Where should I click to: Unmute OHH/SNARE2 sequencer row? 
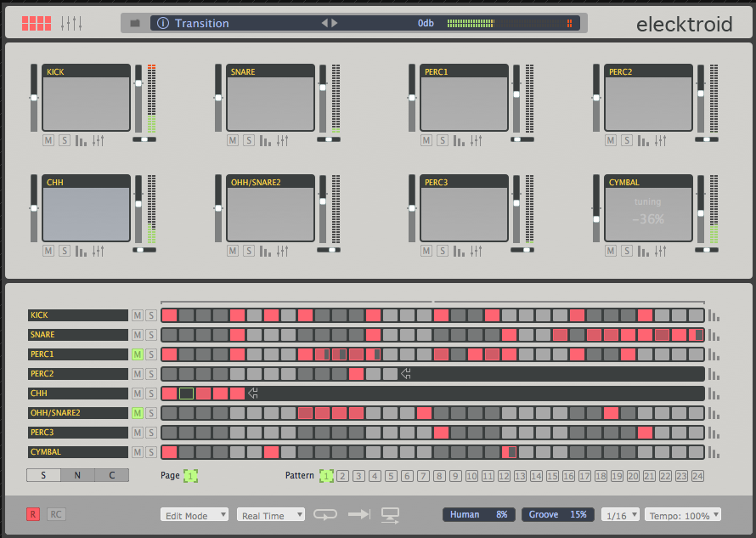tap(138, 413)
